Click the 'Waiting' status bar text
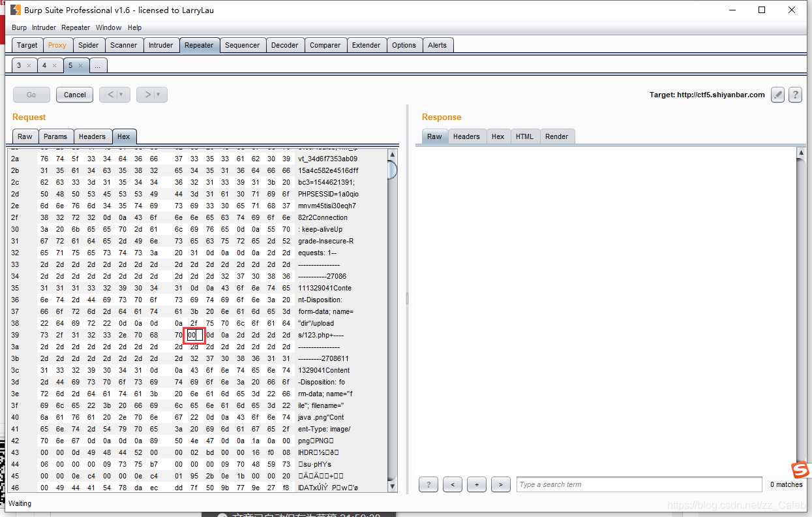 20,503
